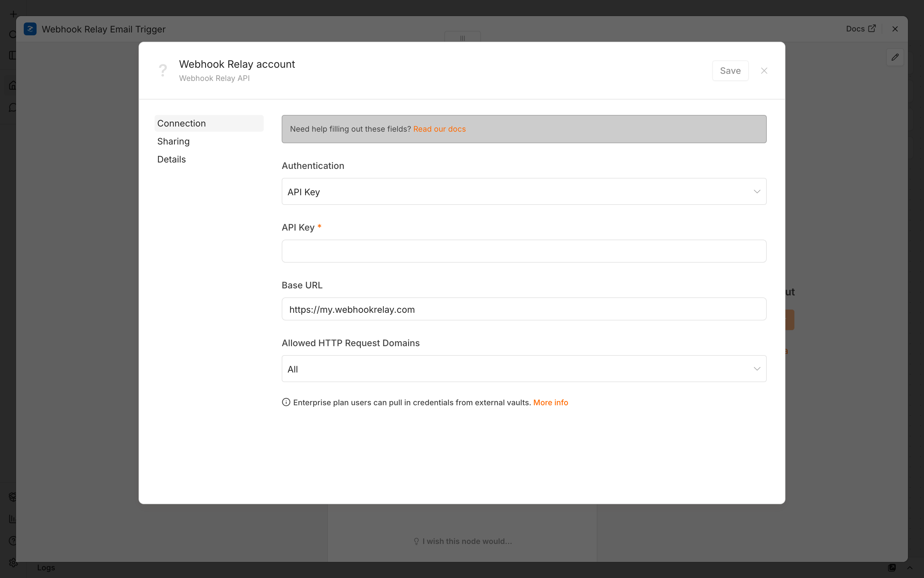Viewport: 924px width, 578px height.
Task: Open the Authentication dropdown showing API Key
Action: (524, 191)
